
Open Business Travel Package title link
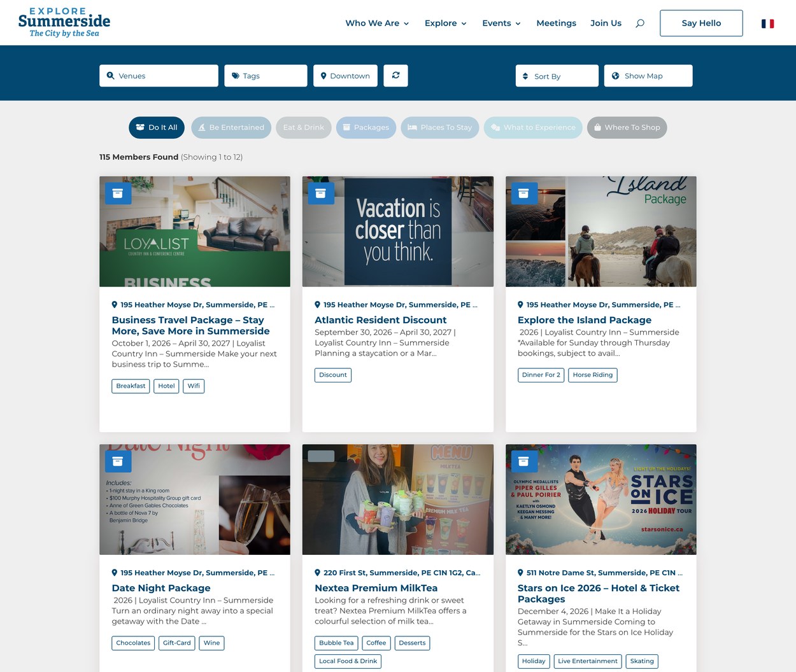click(x=190, y=325)
